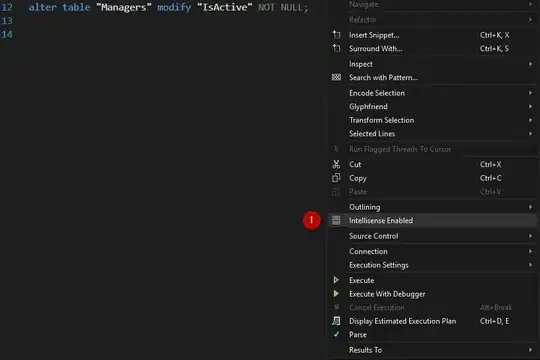Expand the Refactor submenu arrow

(530, 20)
